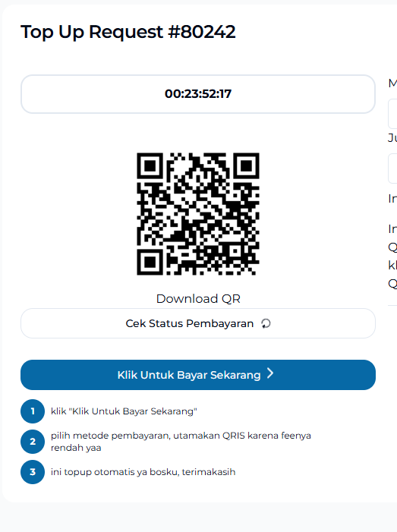Click the cut-off "Ju" label at right edge
The width and height of the screenshot is (397, 532).
[392, 138]
